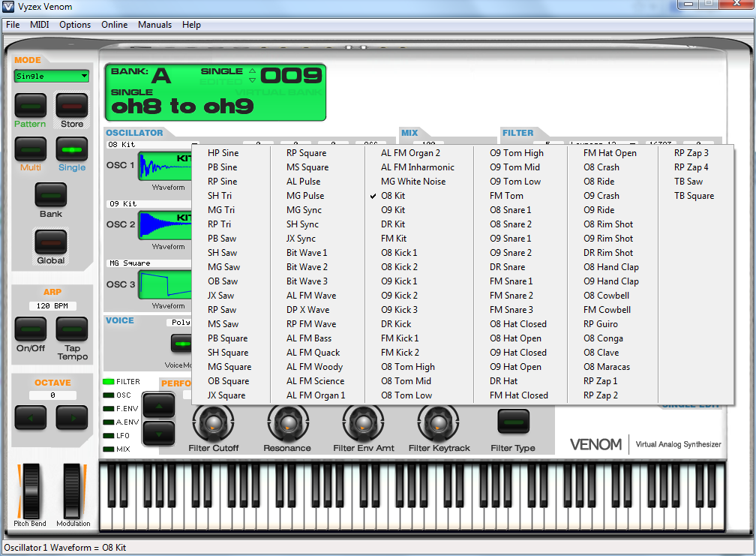Click the Filter Keytrack knob
The height and width of the screenshot is (556, 756).
point(438,423)
